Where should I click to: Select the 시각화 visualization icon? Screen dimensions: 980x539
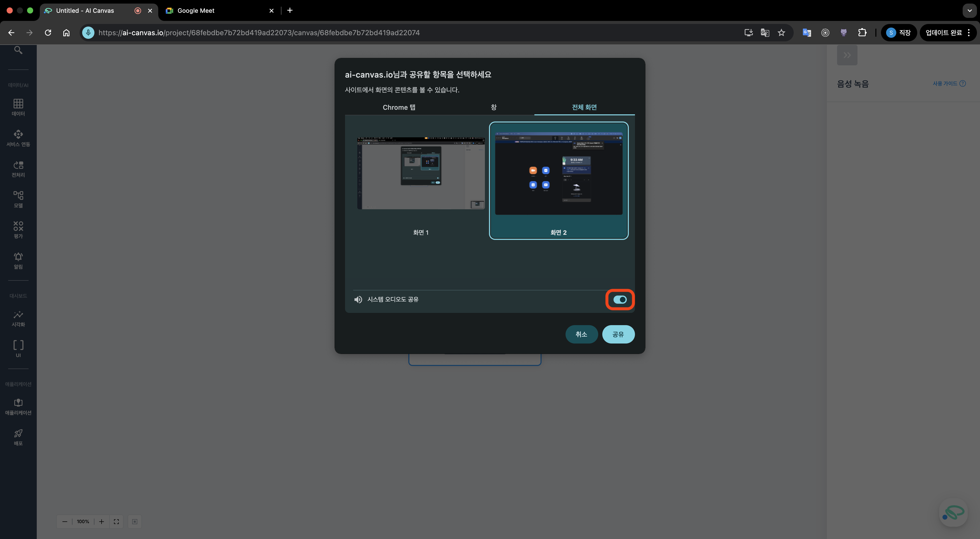[18, 318]
